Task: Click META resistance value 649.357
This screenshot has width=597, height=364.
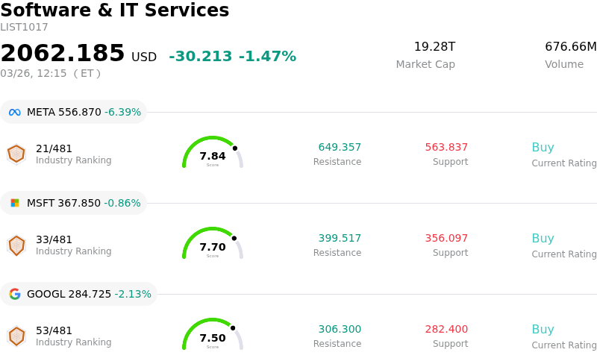Action: pyautogui.click(x=340, y=148)
